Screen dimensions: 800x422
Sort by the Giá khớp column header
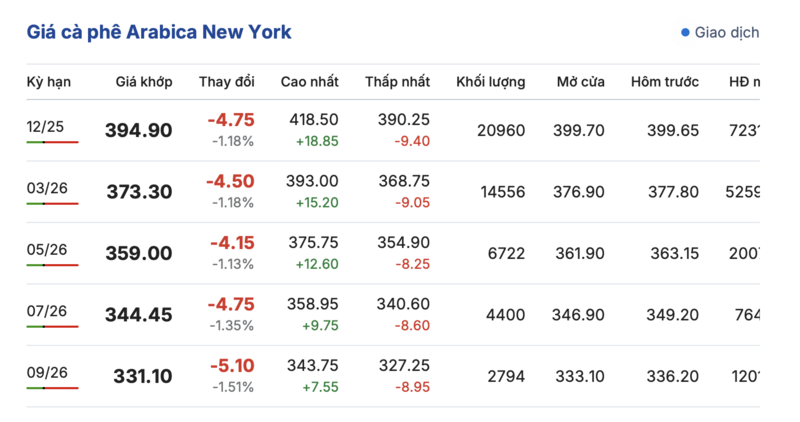click(x=144, y=82)
